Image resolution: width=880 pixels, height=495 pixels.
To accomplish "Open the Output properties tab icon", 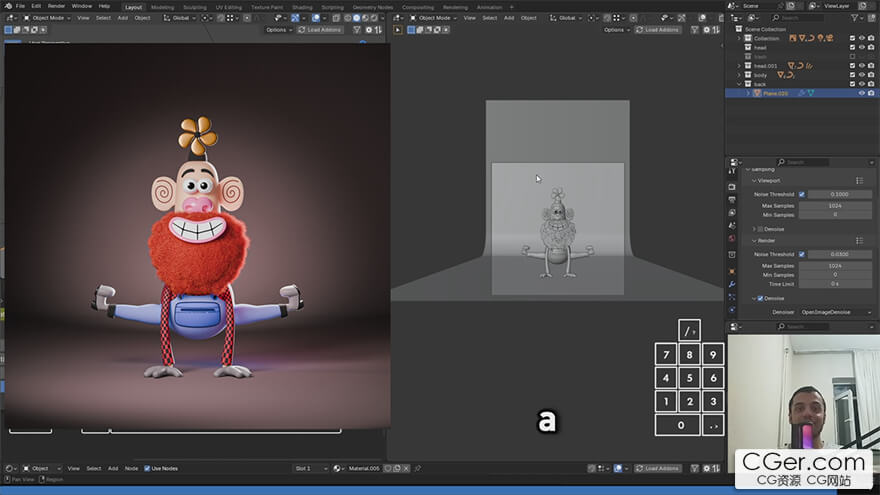I will tap(732, 199).
